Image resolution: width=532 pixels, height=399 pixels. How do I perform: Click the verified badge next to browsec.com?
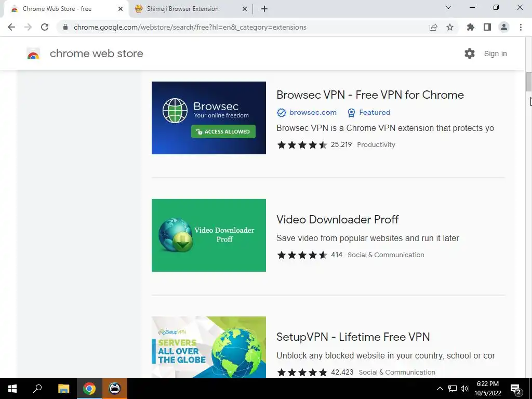tap(281, 113)
